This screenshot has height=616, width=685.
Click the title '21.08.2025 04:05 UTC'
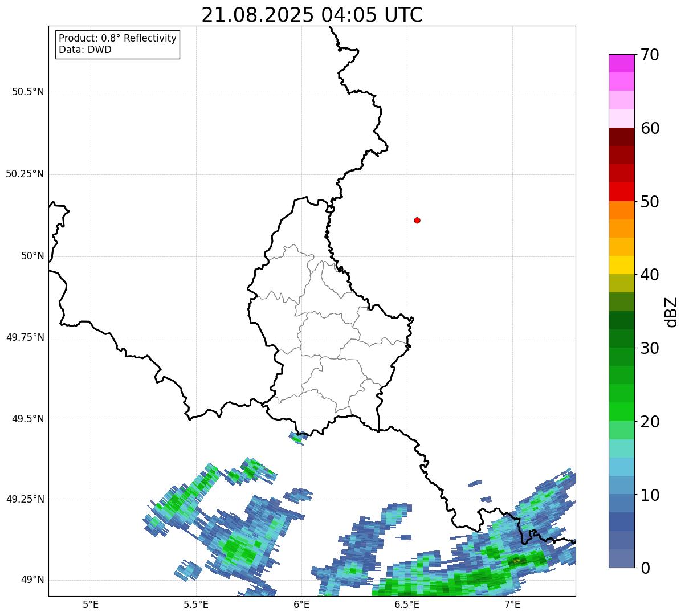[x=312, y=15]
